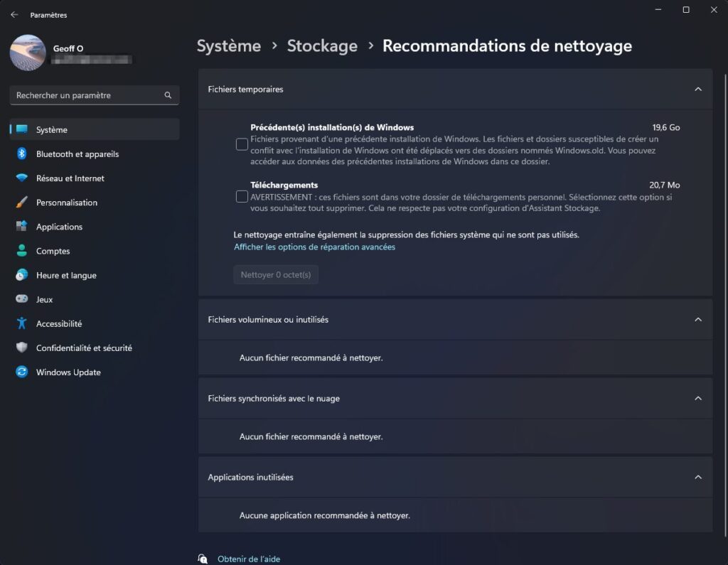Open Afficher les options de réparation avancées

click(314, 247)
